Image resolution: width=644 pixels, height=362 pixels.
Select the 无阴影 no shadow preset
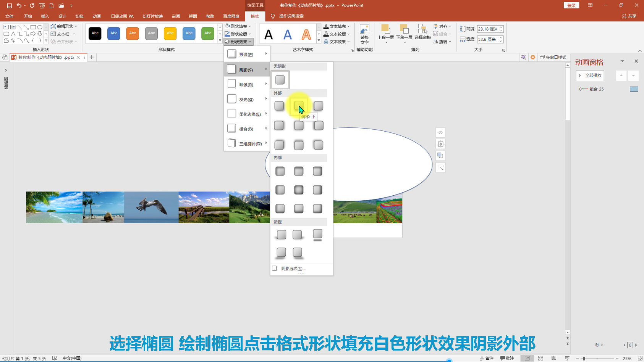[280, 80]
